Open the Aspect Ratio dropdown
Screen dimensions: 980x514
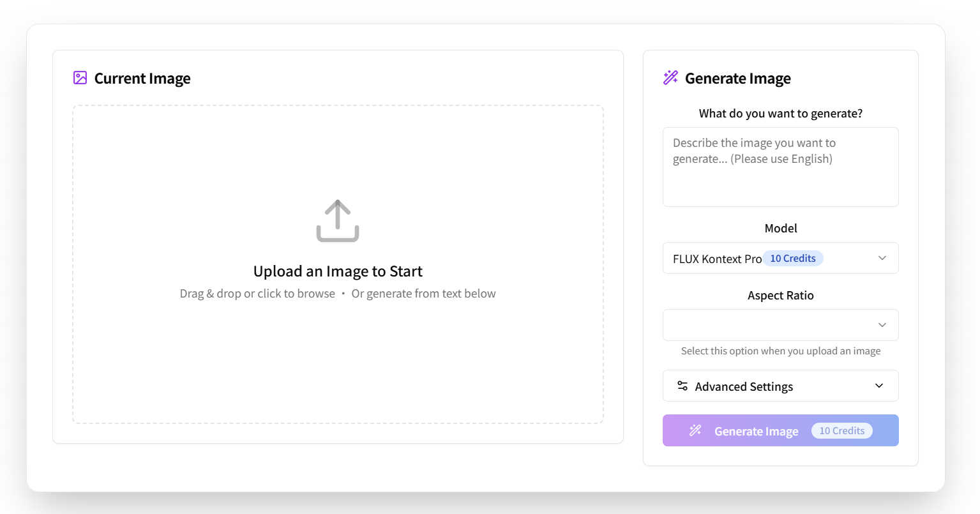coord(780,325)
